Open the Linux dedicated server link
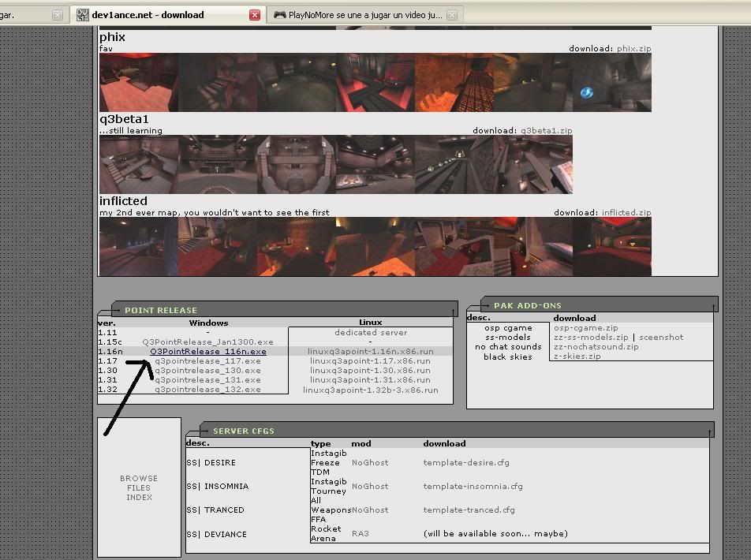Screen dimensions: 751x560 371,333
